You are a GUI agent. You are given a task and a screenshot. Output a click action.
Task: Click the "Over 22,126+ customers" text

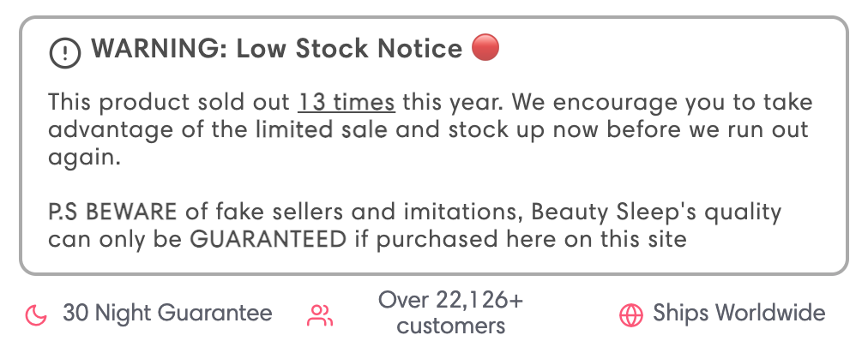[451, 314]
